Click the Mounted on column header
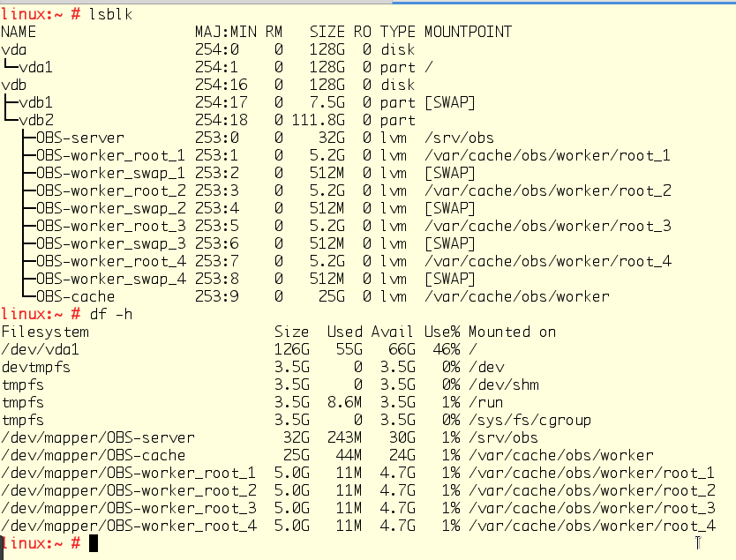This screenshot has width=736, height=560. (512, 332)
